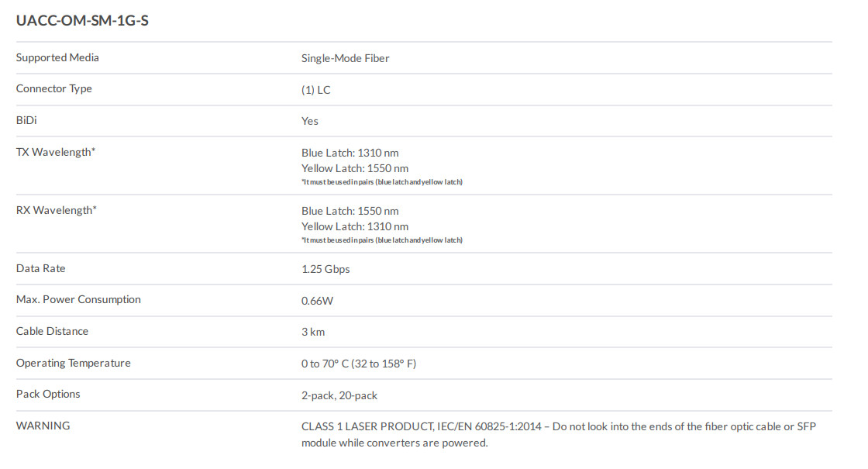Click the (1) LC connector value

click(x=315, y=90)
